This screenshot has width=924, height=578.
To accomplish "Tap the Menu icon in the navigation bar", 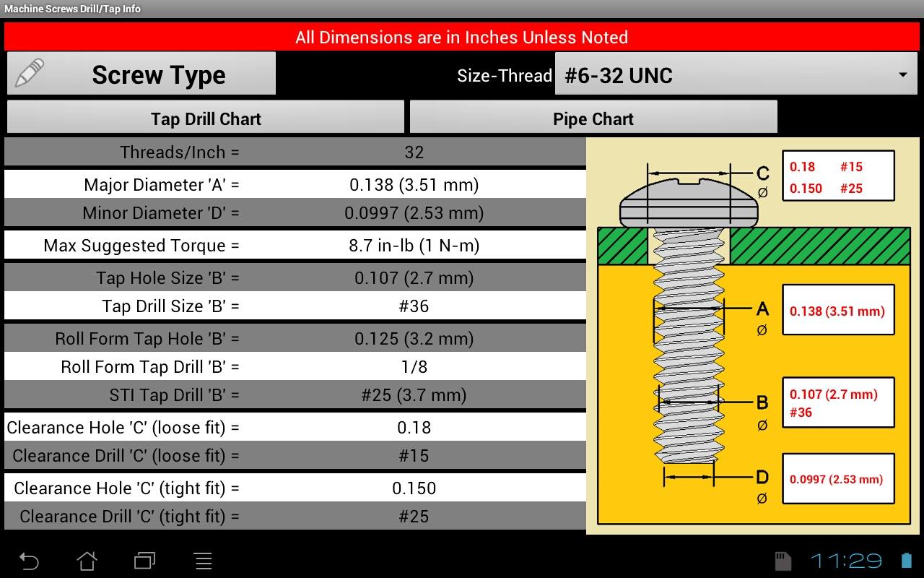I will pyautogui.click(x=202, y=560).
